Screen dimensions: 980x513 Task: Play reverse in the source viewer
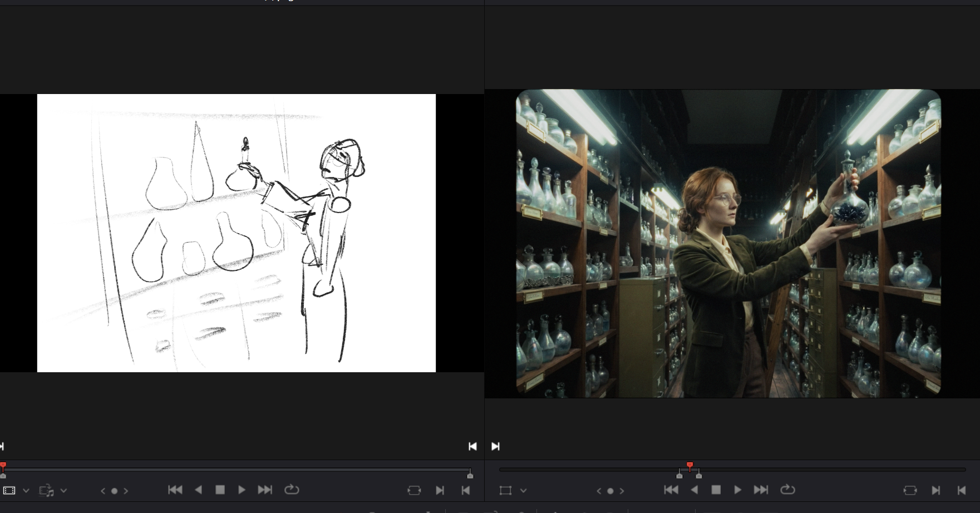tap(199, 490)
